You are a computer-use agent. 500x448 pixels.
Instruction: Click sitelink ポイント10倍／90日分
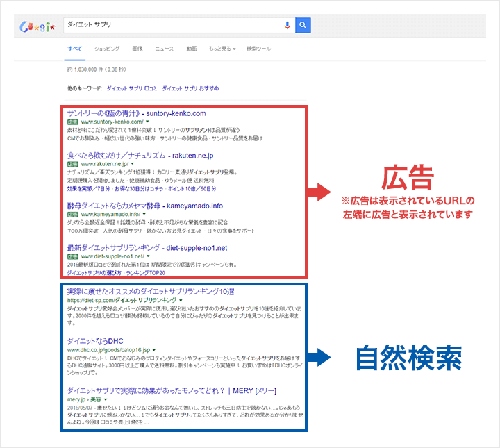192,189
